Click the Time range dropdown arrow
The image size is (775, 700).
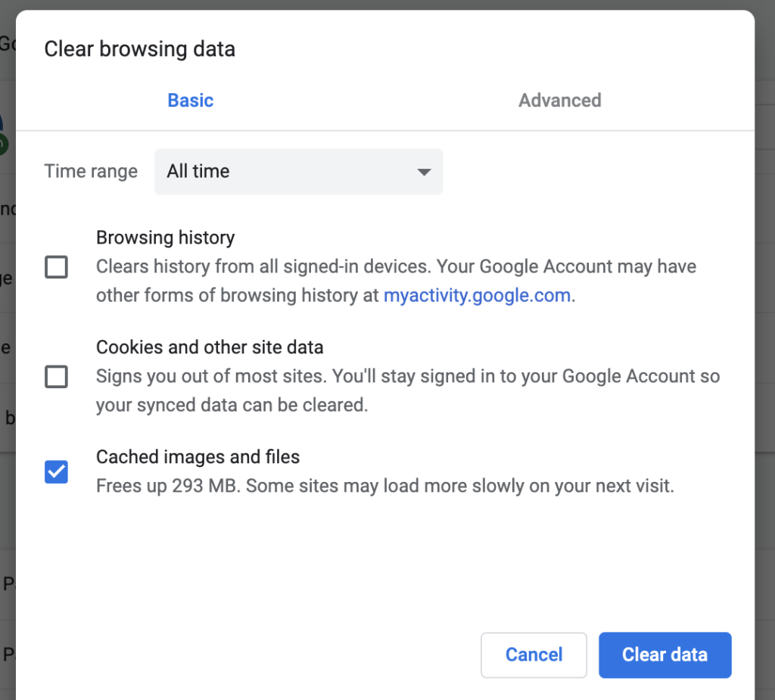[x=423, y=171]
